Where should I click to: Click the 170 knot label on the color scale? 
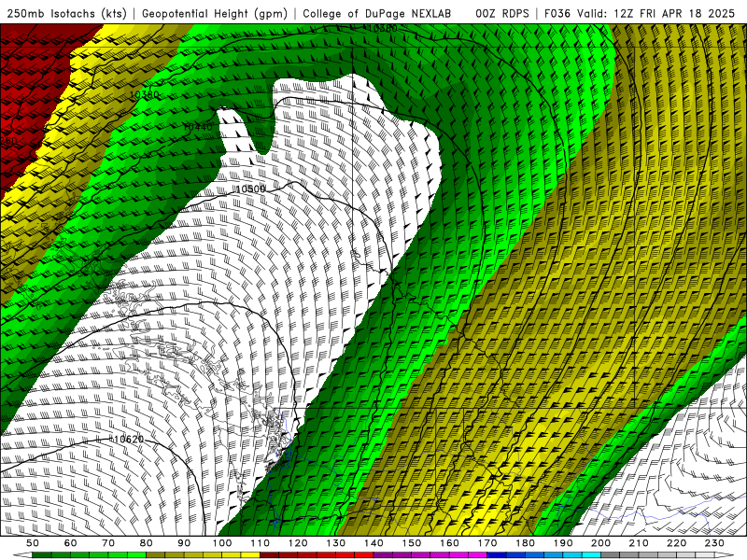point(486,543)
